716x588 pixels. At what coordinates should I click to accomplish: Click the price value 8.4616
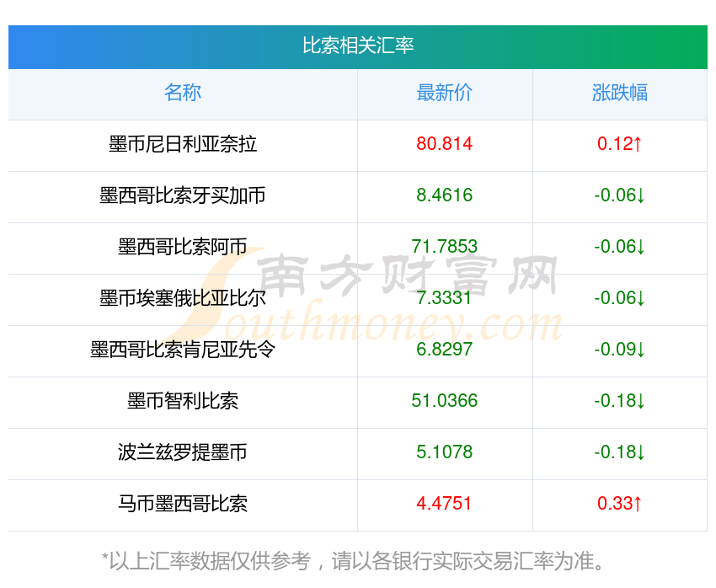[x=444, y=195]
